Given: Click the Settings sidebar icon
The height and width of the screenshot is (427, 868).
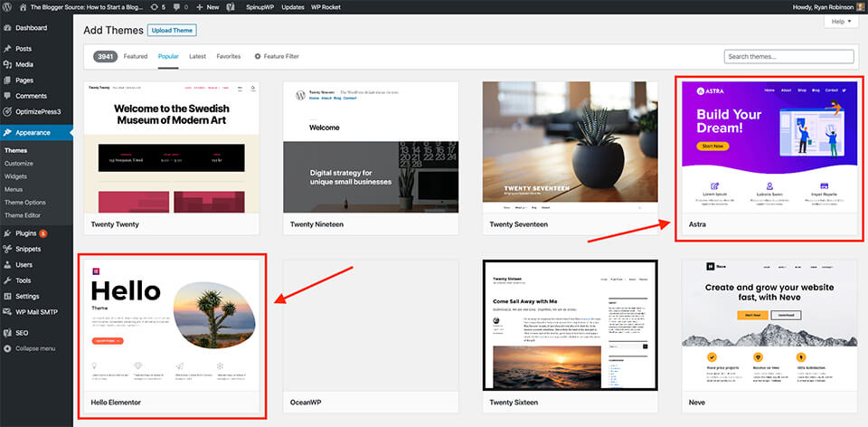Looking at the screenshot, I should coord(8,296).
